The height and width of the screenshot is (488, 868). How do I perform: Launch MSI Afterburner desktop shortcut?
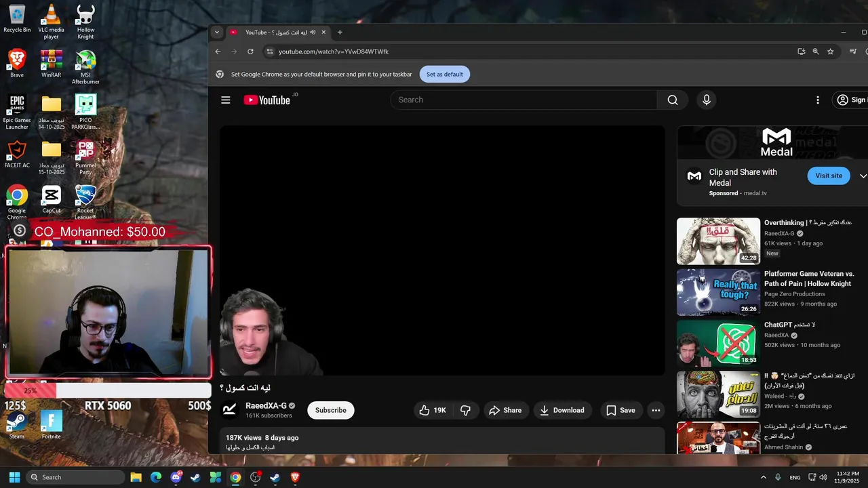(85, 66)
